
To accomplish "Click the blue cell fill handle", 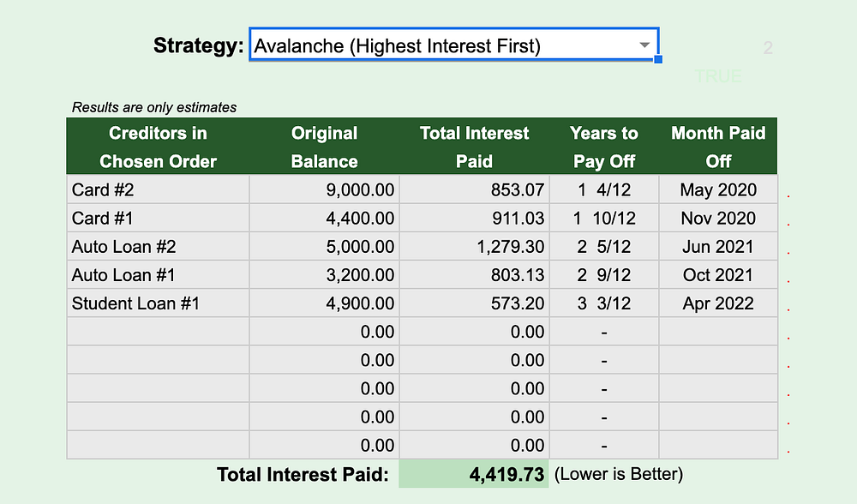I will [658, 59].
